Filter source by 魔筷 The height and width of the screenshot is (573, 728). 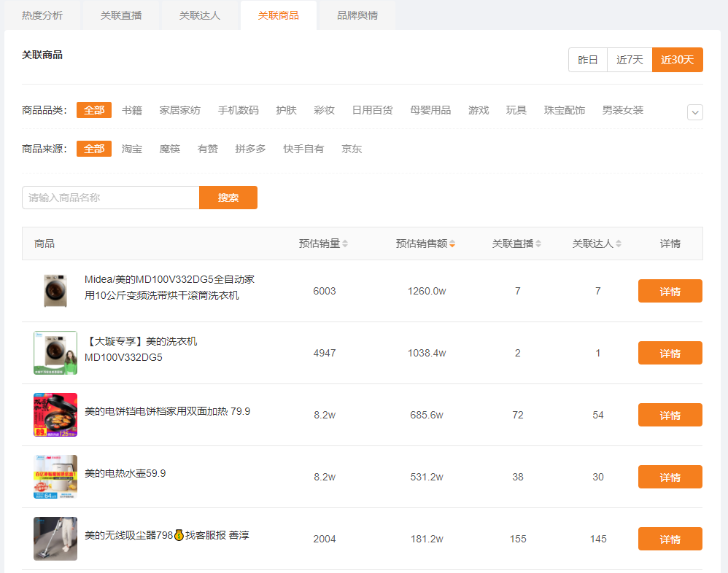tap(169, 149)
